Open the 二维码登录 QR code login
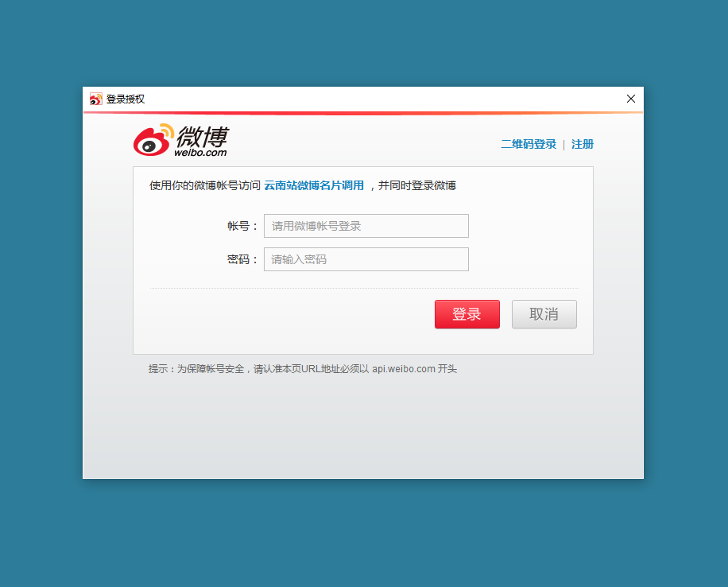728x587 pixels. coord(529,144)
